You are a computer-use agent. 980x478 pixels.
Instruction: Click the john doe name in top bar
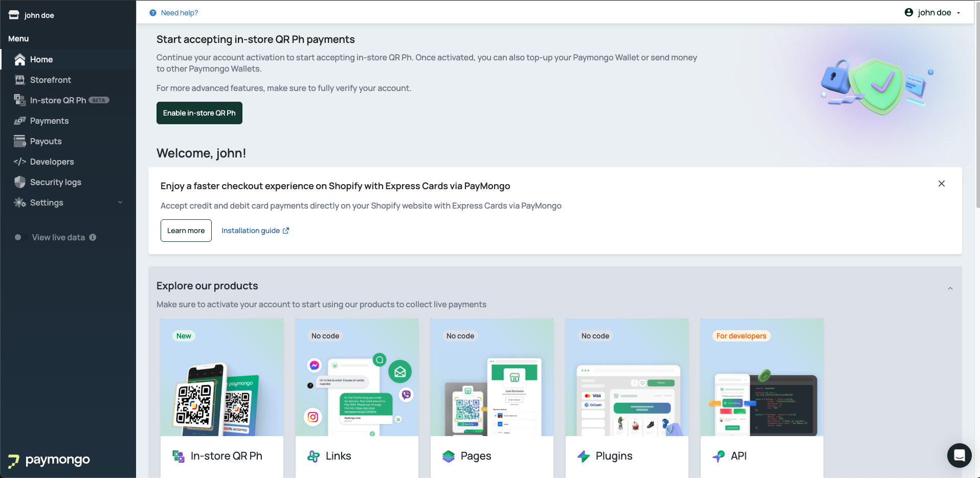click(x=934, y=12)
